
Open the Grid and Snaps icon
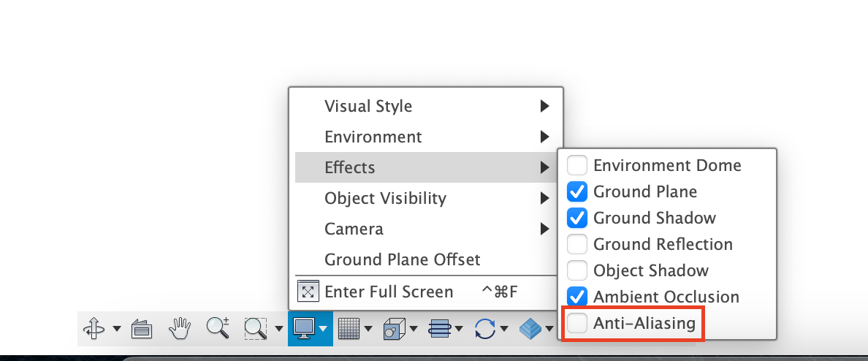pos(349,328)
